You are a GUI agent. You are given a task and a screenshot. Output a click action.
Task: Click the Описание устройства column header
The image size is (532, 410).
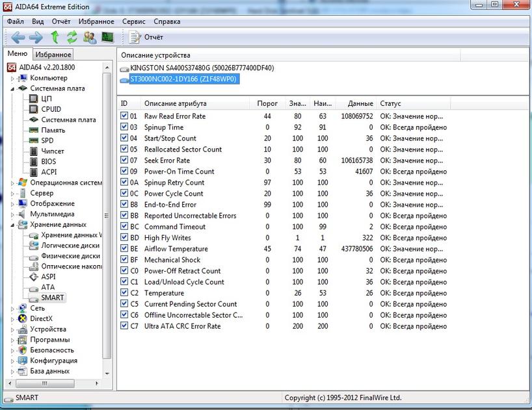(289, 55)
